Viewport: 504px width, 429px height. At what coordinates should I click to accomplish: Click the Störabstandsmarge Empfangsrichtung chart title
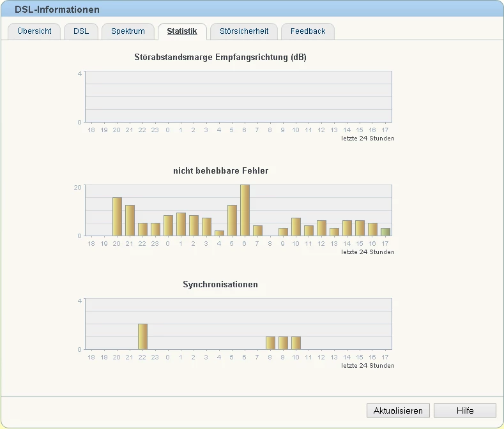click(220, 57)
